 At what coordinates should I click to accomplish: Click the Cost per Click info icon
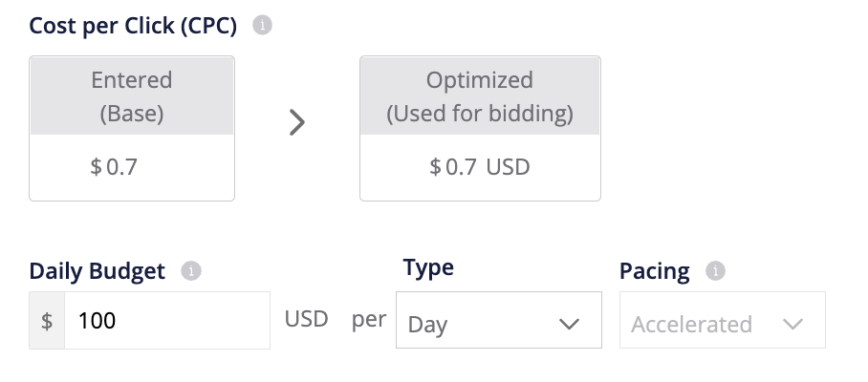(262, 26)
